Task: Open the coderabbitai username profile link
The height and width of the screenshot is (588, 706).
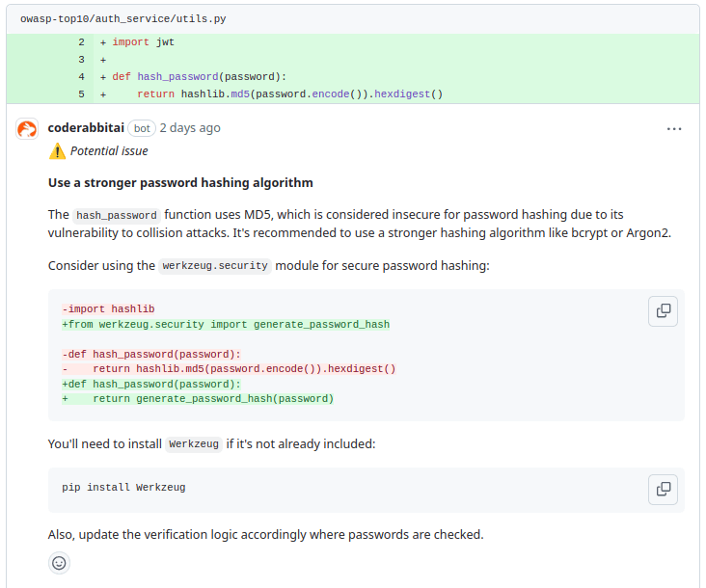Action: [x=86, y=128]
